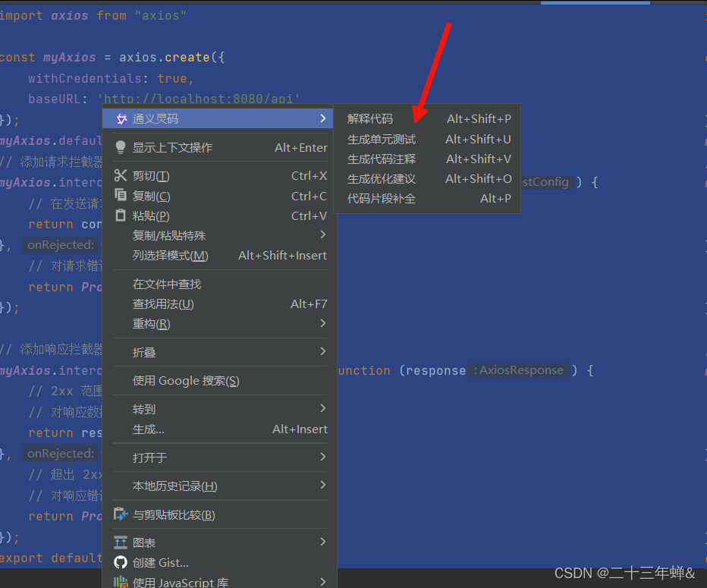This screenshot has width=707, height=588.
Task: Expand arrow next to 打开于
Action: [x=323, y=457]
